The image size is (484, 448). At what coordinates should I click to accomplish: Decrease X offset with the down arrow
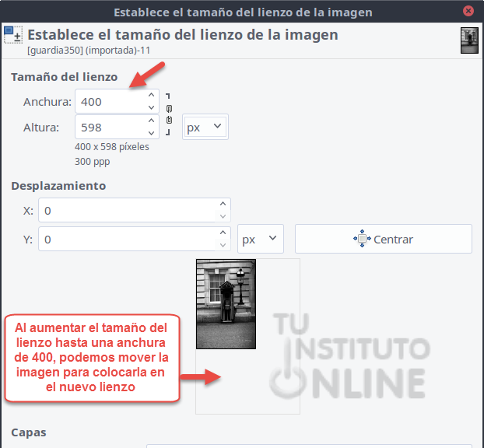click(x=223, y=216)
